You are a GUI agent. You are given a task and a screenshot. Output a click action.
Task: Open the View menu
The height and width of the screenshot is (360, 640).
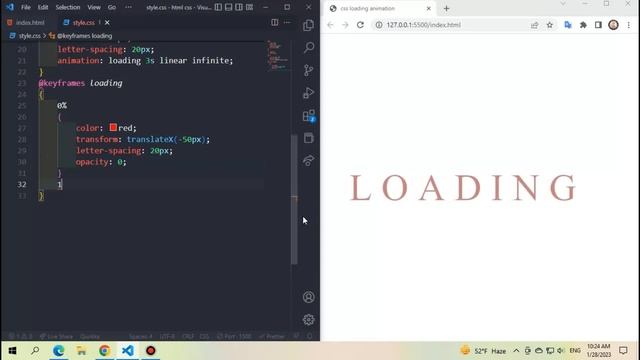[94, 7]
